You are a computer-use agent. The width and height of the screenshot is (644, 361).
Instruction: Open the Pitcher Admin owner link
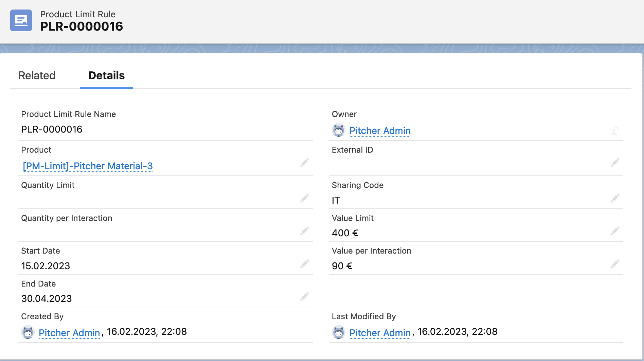[380, 131]
